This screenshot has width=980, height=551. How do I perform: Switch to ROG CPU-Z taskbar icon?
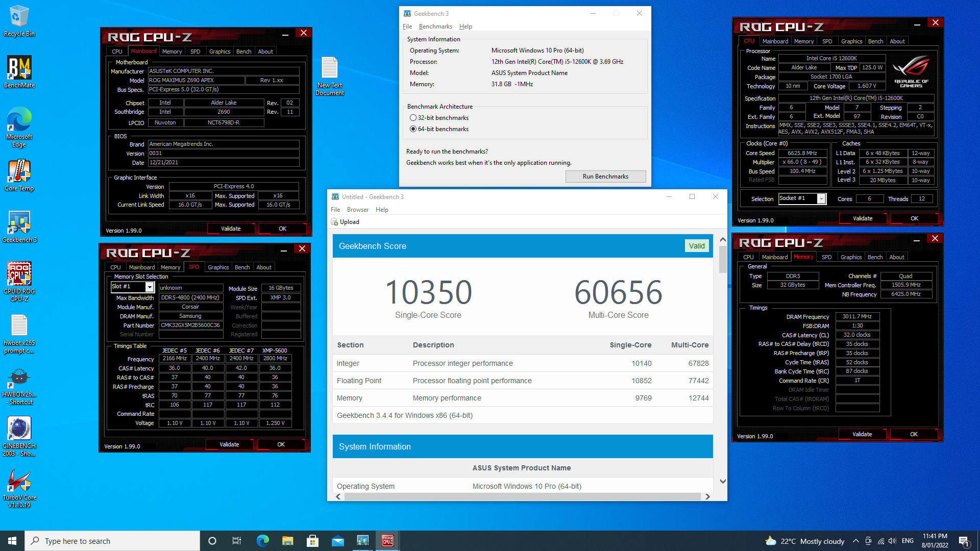[387, 541]
